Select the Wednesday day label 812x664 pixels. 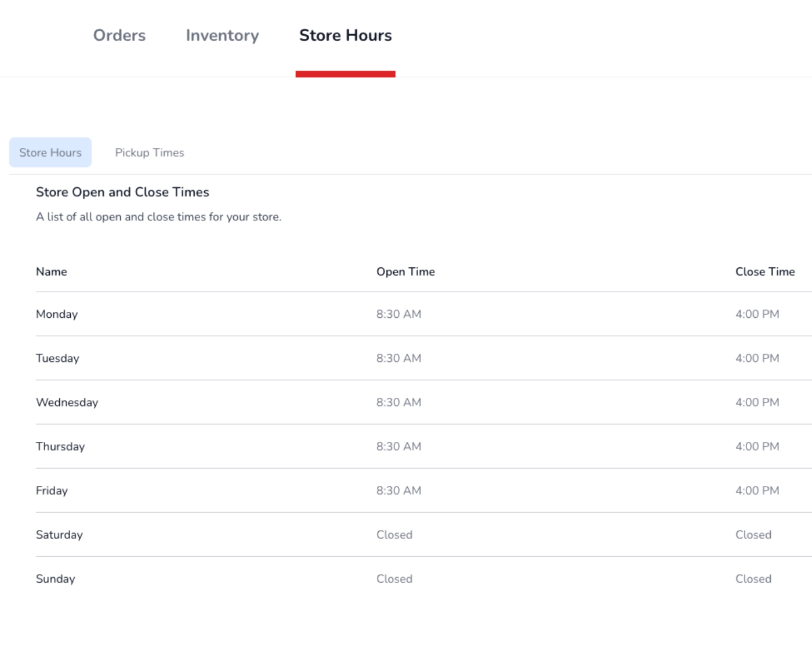tap(67, 402)
